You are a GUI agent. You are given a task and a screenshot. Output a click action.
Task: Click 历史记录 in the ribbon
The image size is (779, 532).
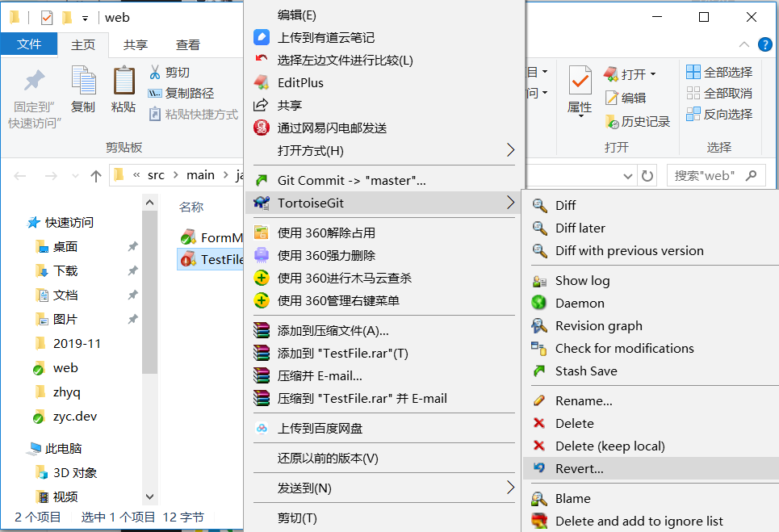tap(638, 121)
